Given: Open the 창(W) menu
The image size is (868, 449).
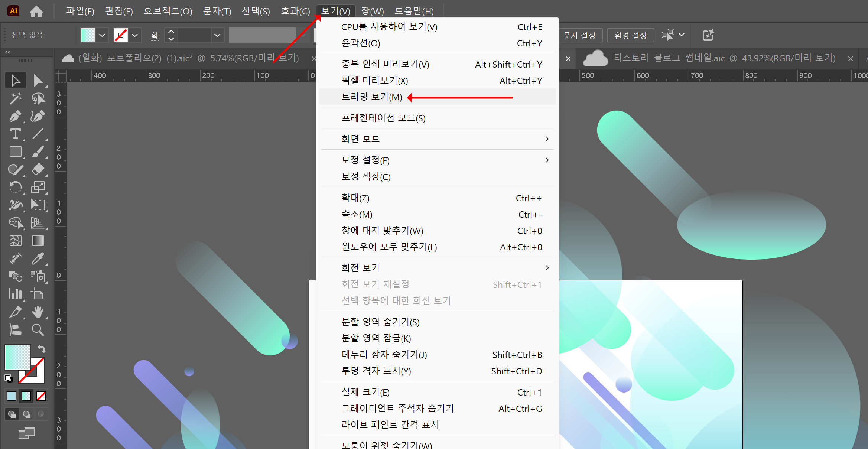Looking at the screenshot, I should click(372, 11).
